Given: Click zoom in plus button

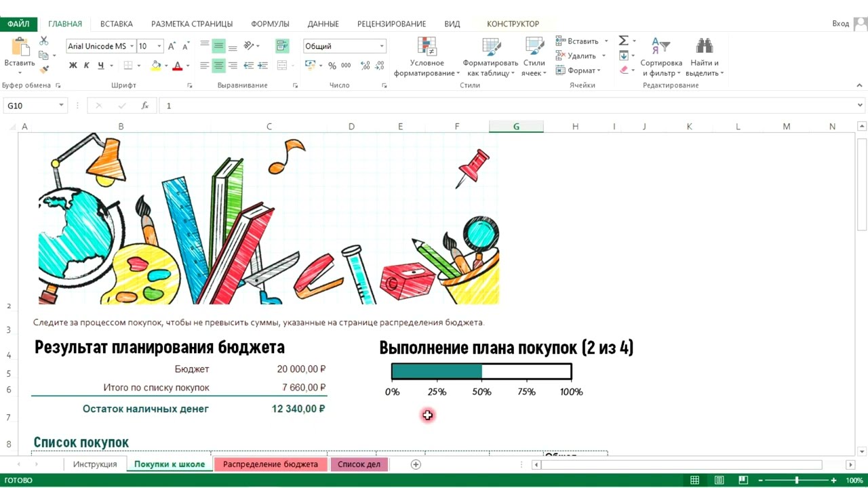Looking at the screenshot, I should (833, 481).
